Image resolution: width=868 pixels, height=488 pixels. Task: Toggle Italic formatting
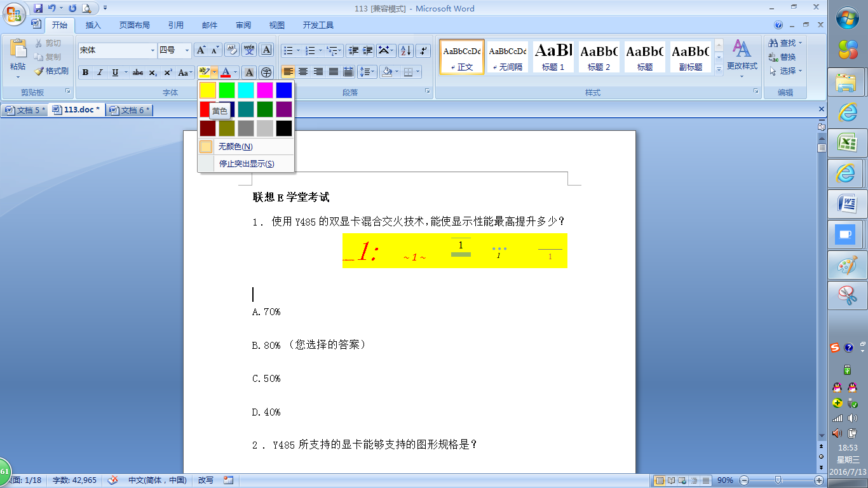tap(100, 72)
